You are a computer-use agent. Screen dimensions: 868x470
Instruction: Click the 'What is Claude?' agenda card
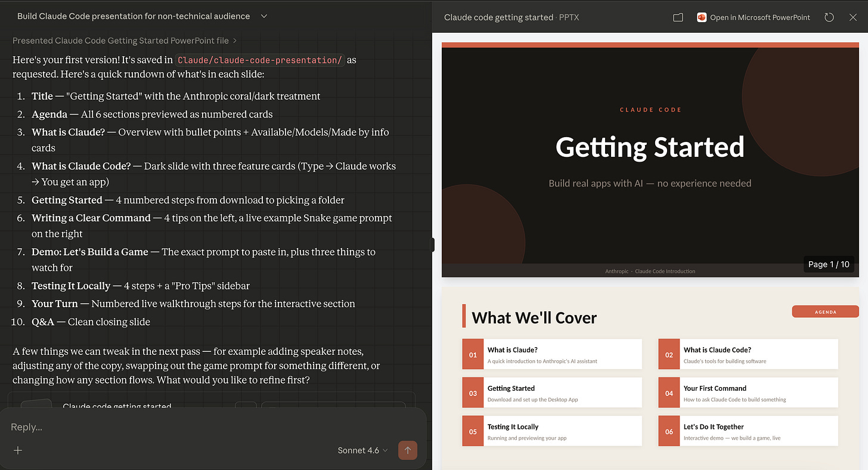(x=552, y=354)
